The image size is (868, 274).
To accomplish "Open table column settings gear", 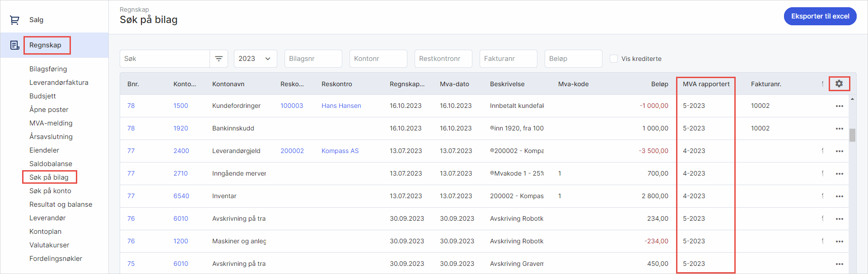I will pos(839,84).
